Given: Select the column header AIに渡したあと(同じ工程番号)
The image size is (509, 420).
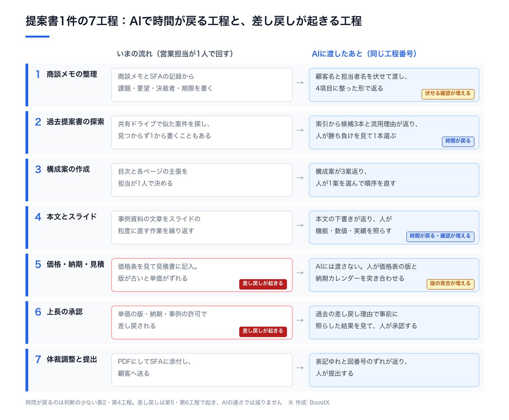Looking at the screenshot, I should point(364,53).
